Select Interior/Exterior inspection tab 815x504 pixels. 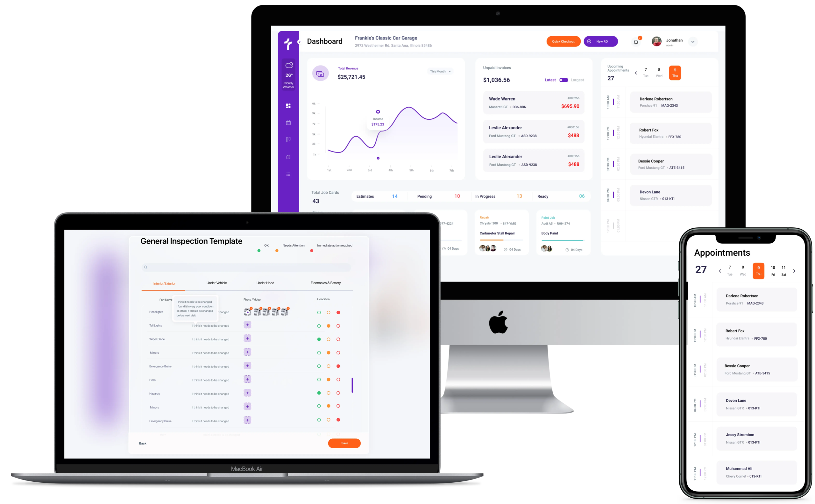(164, 283)
